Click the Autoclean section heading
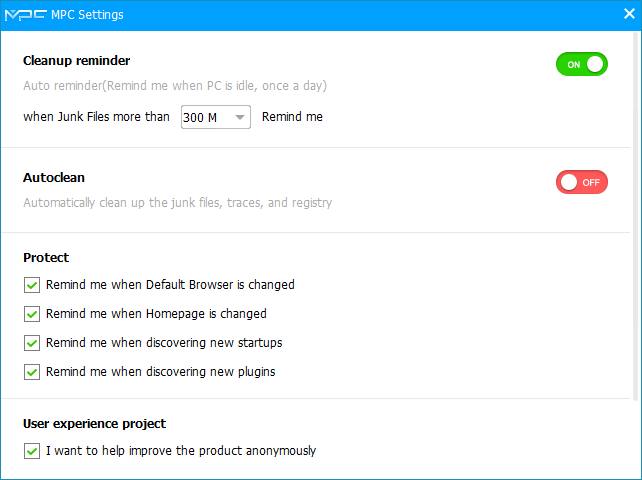The image size is (642, 480). [x=54, y=178]
